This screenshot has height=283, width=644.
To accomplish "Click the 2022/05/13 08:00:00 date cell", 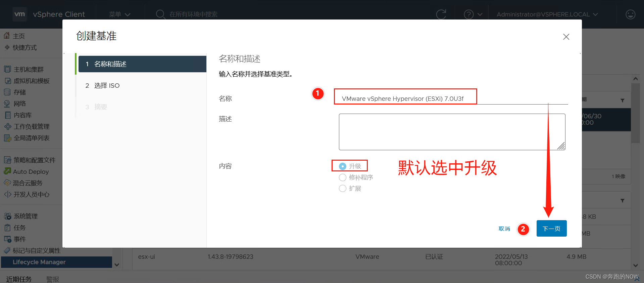I will coord(511,260).
